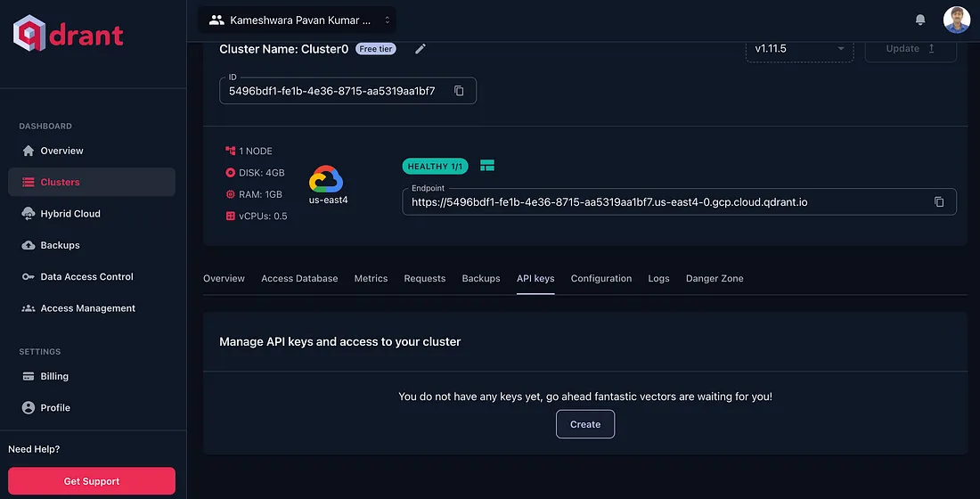The width and height of the screenshot is (980, 499).
Task: Click the pencil icon to edit cluster name
Action: pos(421,49)
